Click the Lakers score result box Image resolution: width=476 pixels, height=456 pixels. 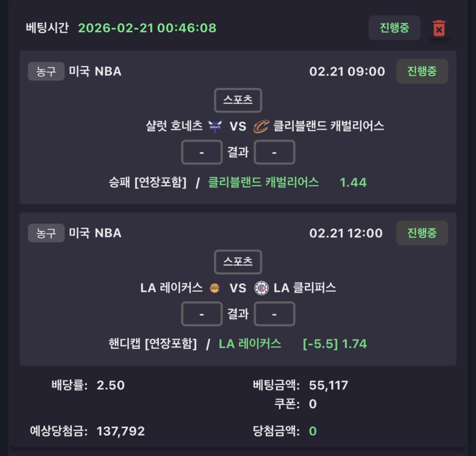202,314
